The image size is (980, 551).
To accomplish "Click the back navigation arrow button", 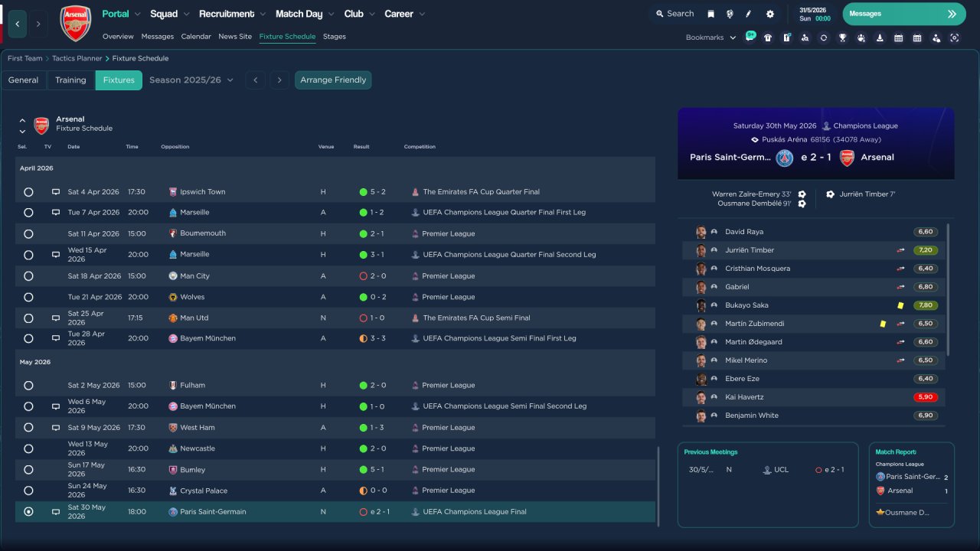I will tap(17, 24).
